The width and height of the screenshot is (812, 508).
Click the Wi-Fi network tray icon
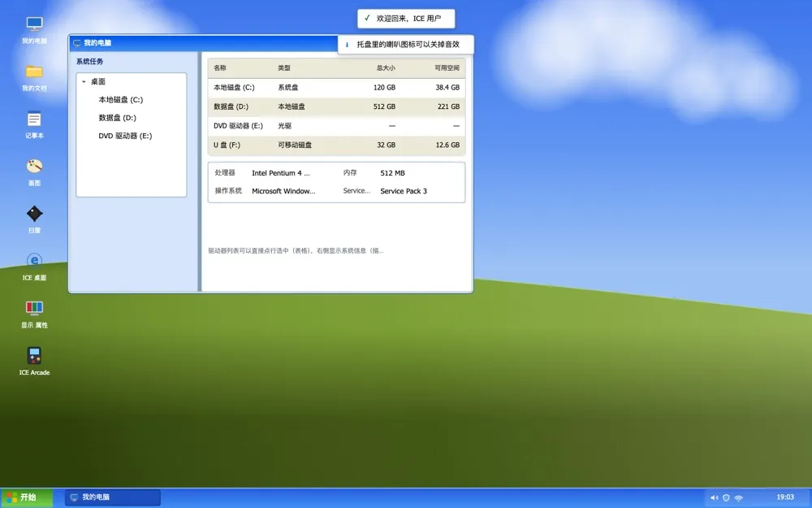pos(738,497)
